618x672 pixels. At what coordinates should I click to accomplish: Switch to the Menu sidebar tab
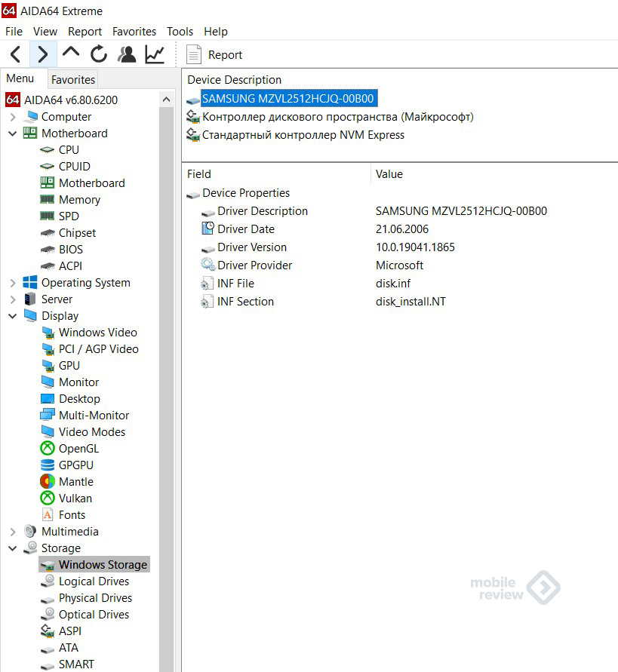pos(20,78)
